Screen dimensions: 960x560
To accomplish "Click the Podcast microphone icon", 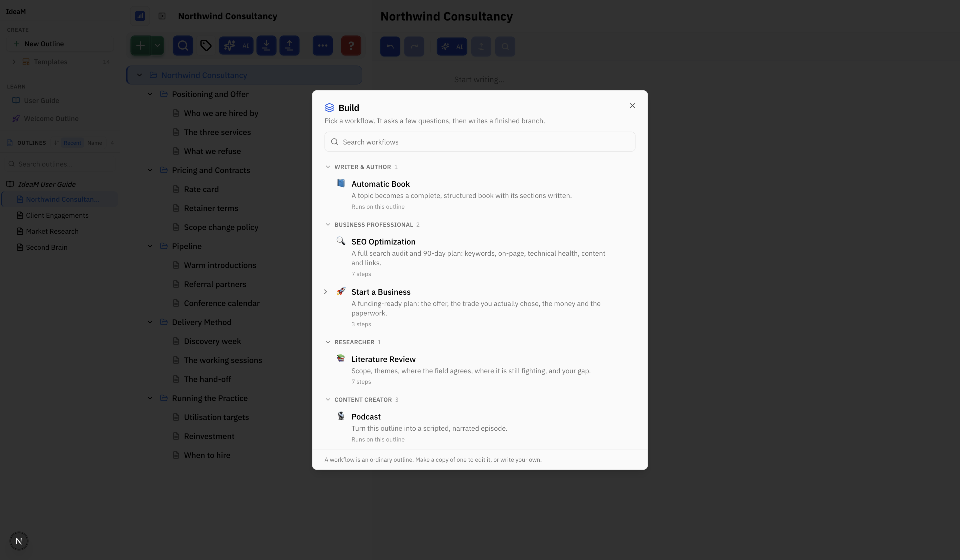I will pos(341,416).
